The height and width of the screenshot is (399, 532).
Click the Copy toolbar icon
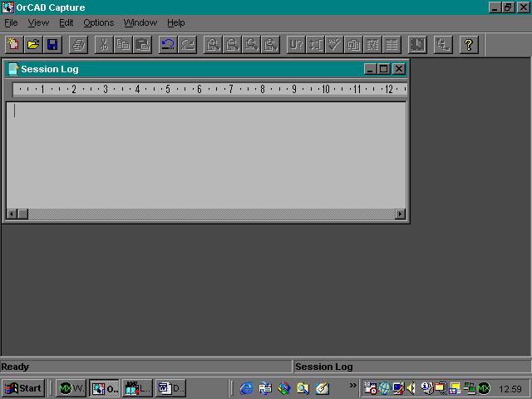[123, 44]
